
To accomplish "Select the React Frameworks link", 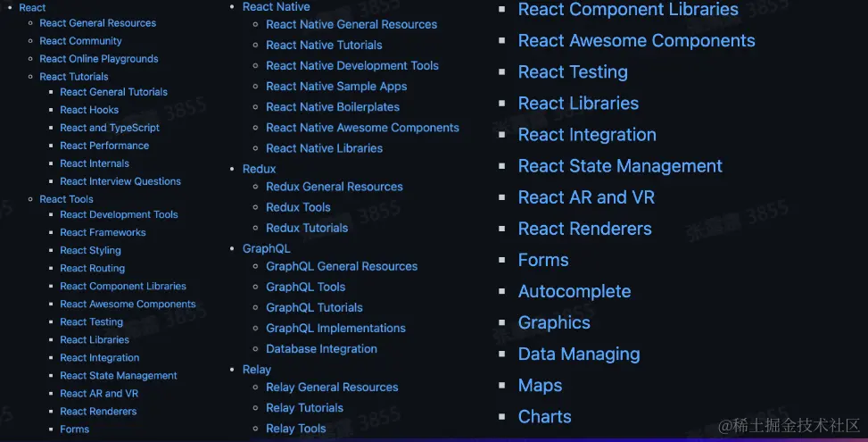I will coord(103,232).
